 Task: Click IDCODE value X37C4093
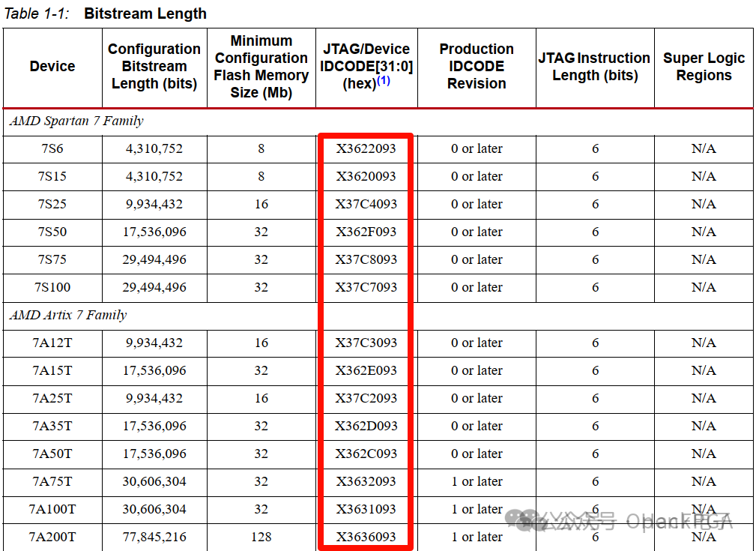[x=366, y=204]
